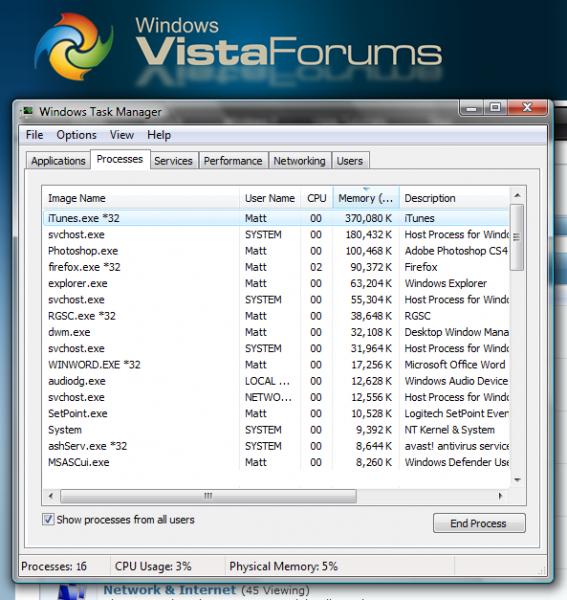Select the iTunes.exe *32 process row
Viewport: 567px width, 600px height.
coord(276,218)
